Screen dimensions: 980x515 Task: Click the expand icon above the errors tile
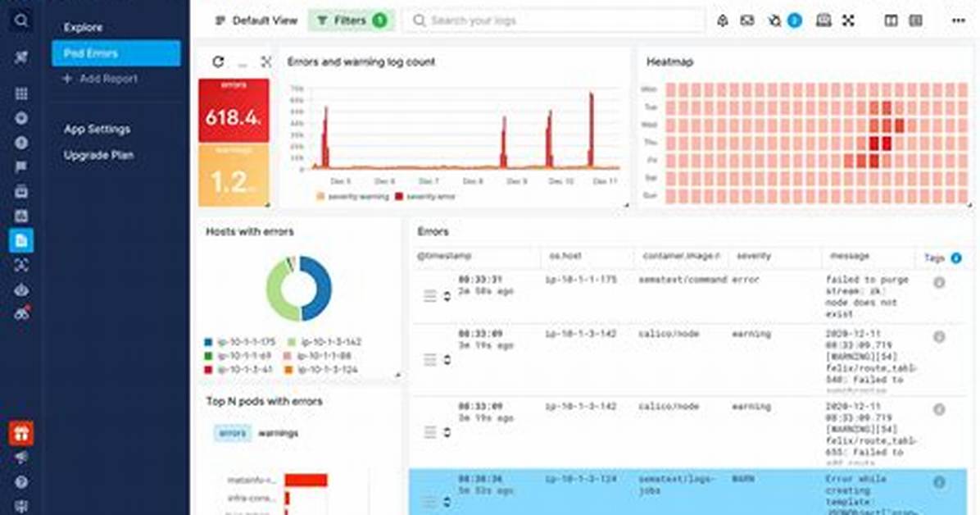[x=266, y=62]
